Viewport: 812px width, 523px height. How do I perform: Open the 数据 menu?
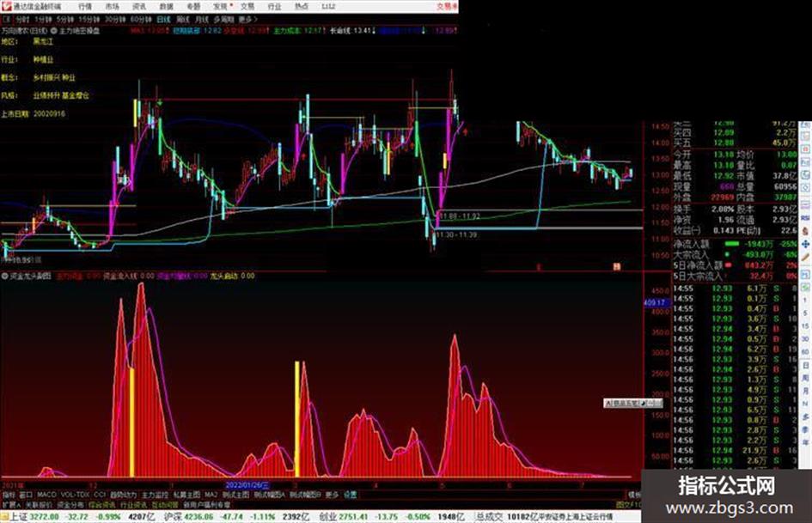tap(166, 7)
